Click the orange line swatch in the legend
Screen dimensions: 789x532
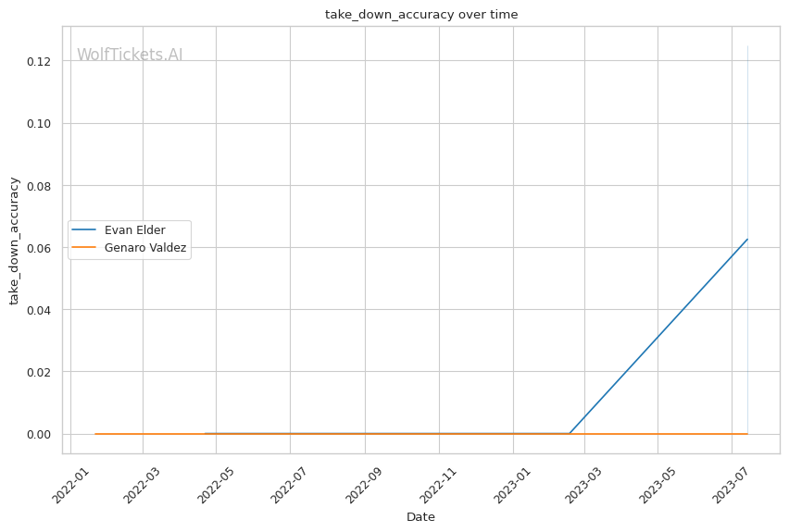pos(84,248)
